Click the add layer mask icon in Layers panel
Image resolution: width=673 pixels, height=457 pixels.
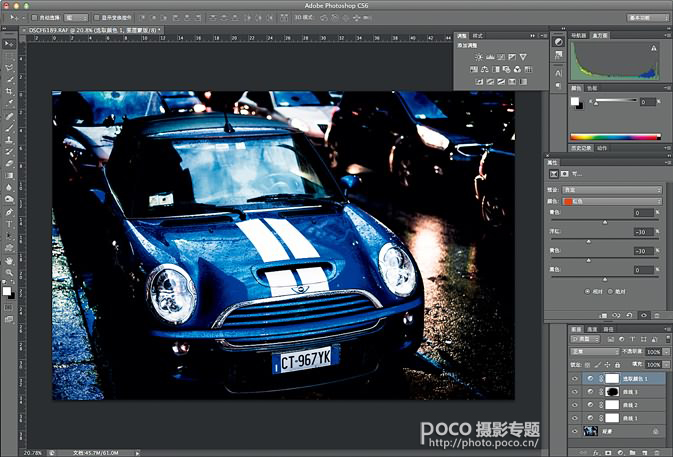click(608, 453)
